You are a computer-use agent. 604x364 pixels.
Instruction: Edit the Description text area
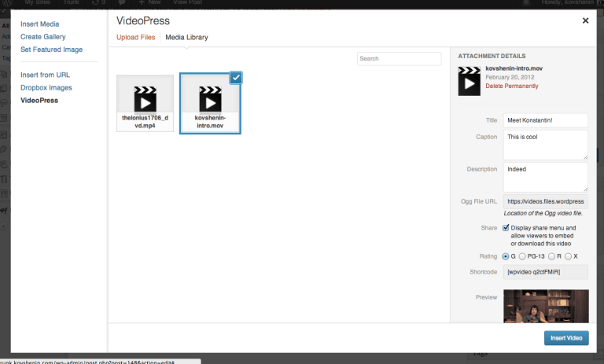pos(546,177)
